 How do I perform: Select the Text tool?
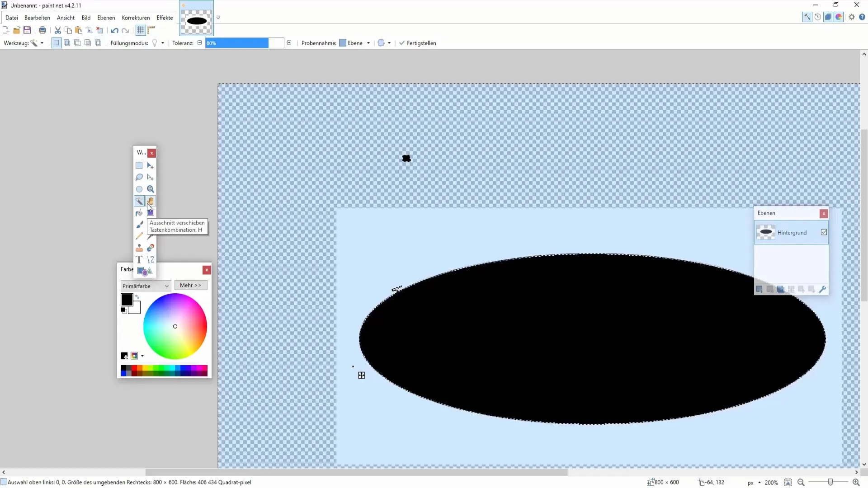(139, 259)
